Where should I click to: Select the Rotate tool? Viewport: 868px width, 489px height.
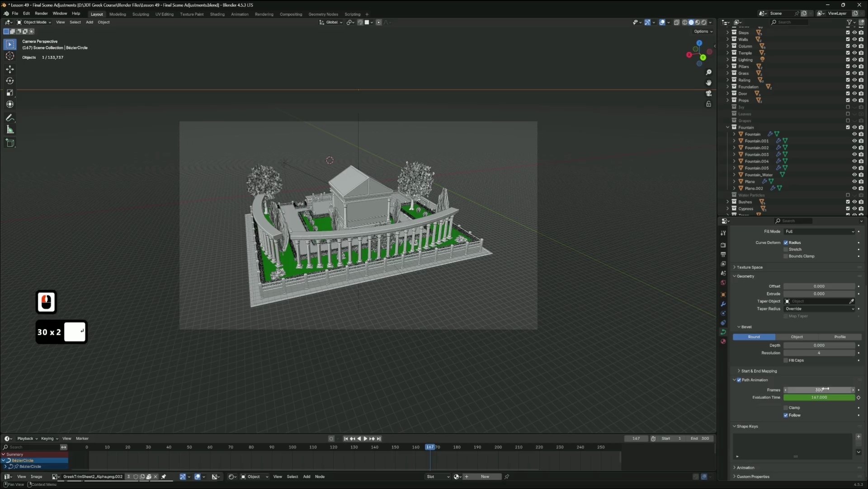(10, 81)
